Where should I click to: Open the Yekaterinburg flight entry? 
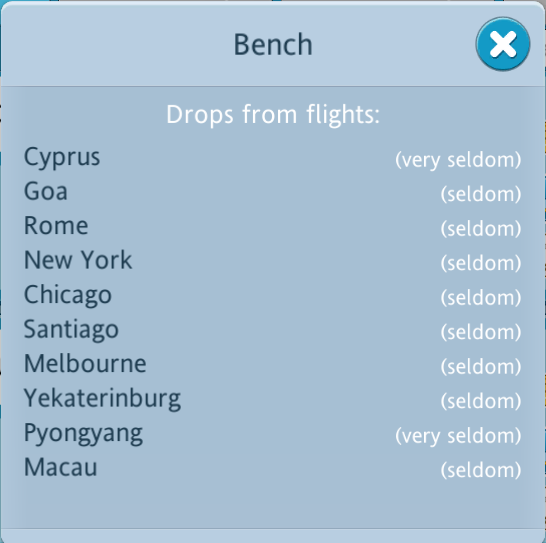coord(102,399)
